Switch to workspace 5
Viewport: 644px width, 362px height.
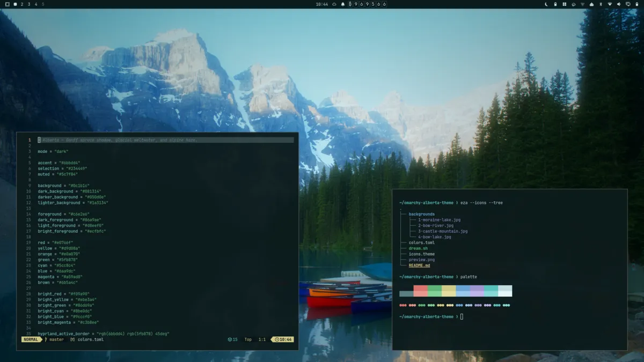[x=43, y=4]
